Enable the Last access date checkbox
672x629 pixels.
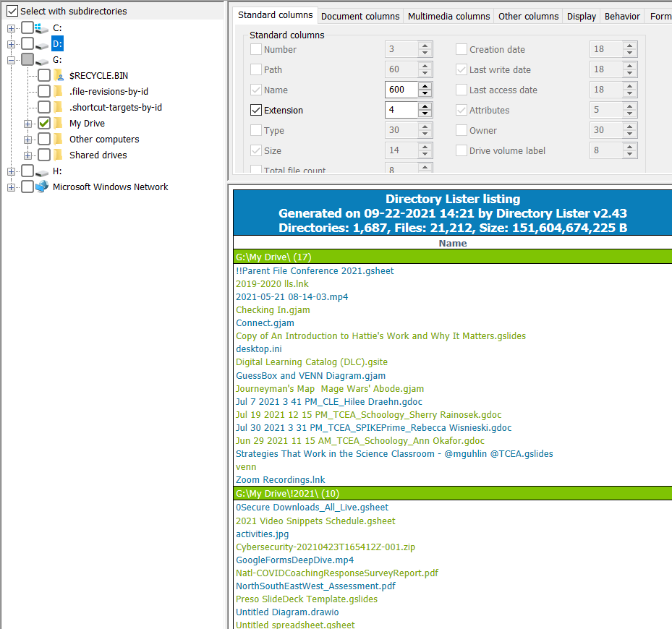pyautogui.click(x=462, y=90)
